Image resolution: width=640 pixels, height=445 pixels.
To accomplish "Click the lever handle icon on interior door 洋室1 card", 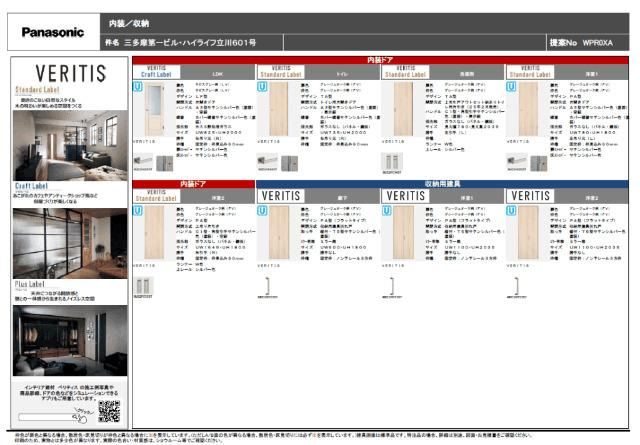I will [517, 162].
